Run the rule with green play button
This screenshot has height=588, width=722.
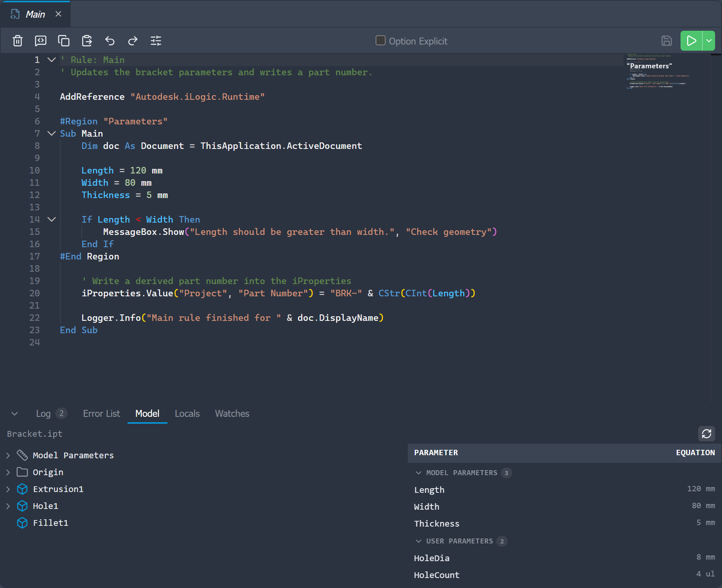tap(691, 41)
